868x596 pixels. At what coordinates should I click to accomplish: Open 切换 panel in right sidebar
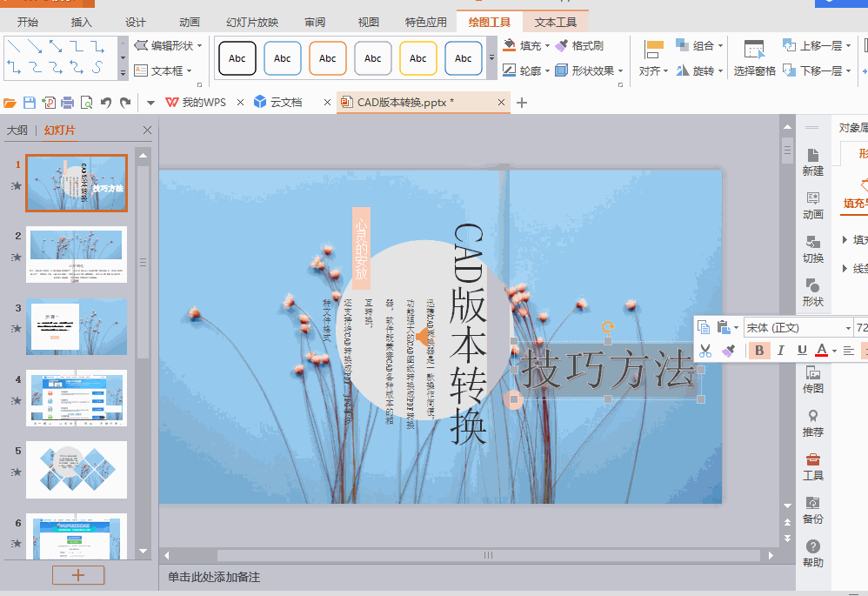coord(812,250)
